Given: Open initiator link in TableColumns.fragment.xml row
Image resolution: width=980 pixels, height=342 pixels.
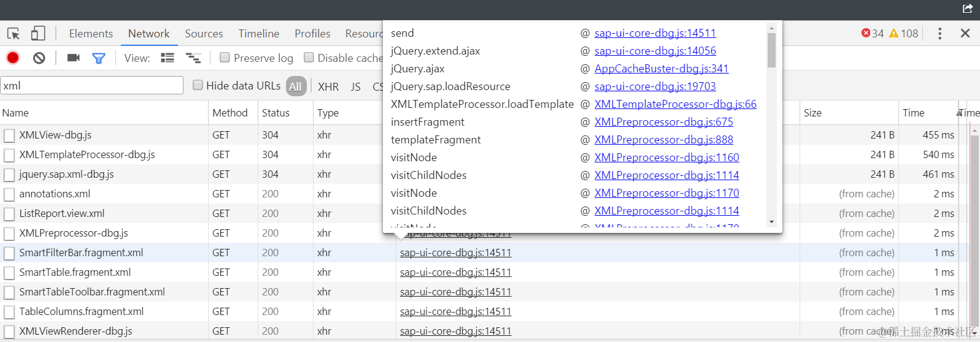Looking at the screenshot, I should (x=455, y=311).
